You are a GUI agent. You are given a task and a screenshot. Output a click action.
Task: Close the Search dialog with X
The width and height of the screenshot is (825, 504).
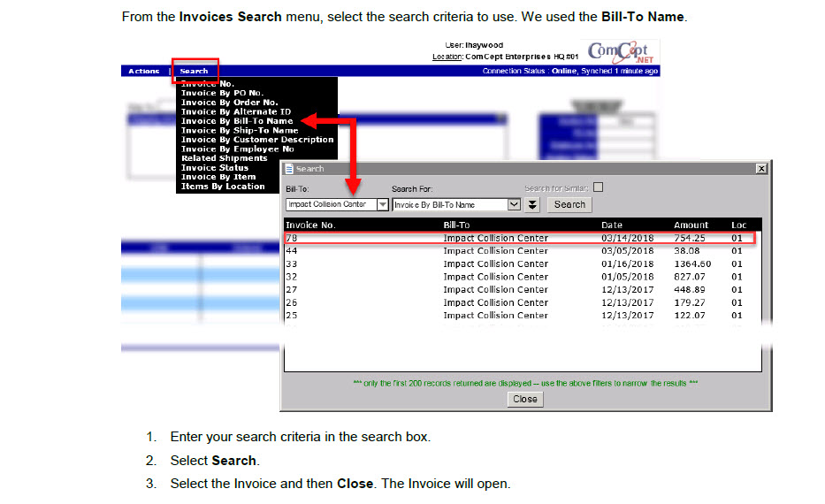click(x=761, y=169)
